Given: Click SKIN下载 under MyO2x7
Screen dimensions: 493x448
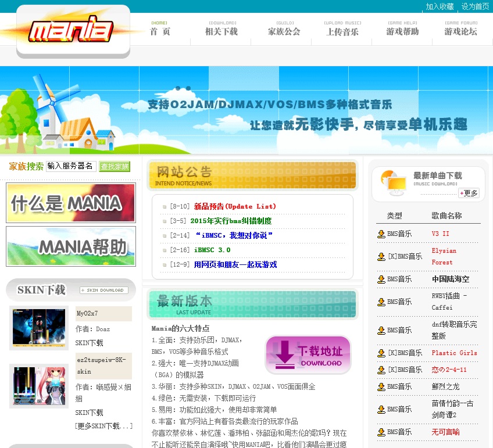Looking at the screenshot, I should click(90, 343).
